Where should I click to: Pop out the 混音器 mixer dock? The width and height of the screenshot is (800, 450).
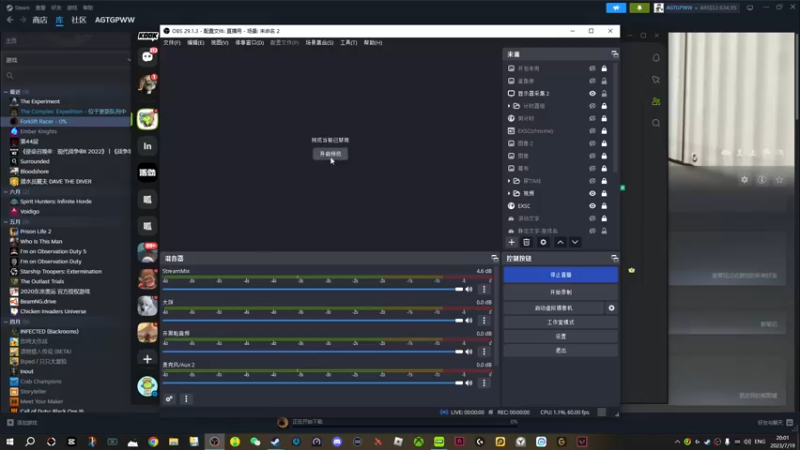point(494,258)
